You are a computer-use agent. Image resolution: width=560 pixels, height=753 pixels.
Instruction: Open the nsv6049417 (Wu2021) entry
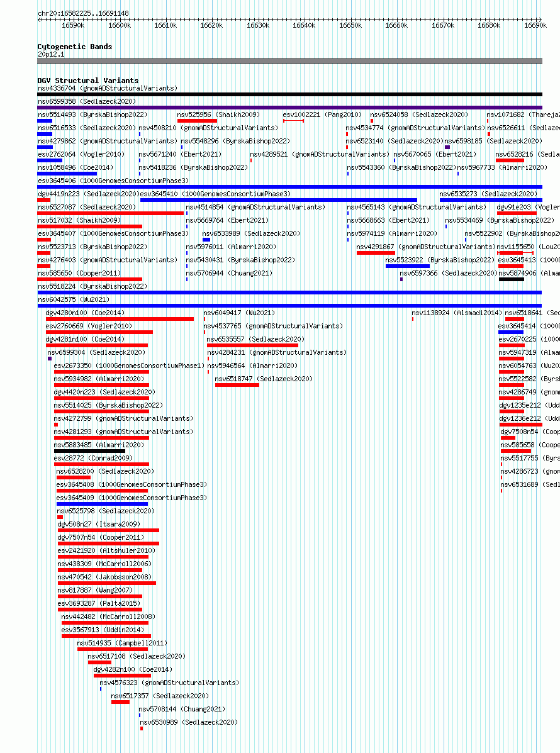pyautogui.click(x=239, y=313)
